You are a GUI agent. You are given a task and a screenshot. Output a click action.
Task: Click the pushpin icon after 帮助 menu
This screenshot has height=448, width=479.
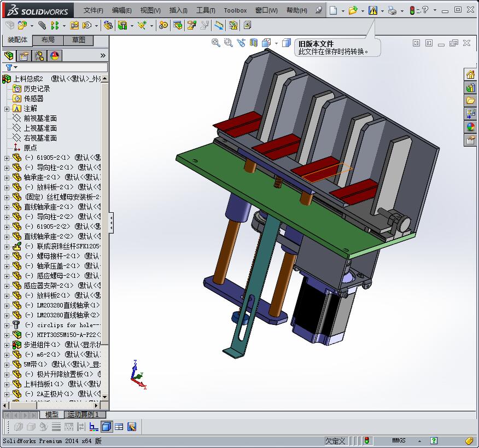(319, 10)
